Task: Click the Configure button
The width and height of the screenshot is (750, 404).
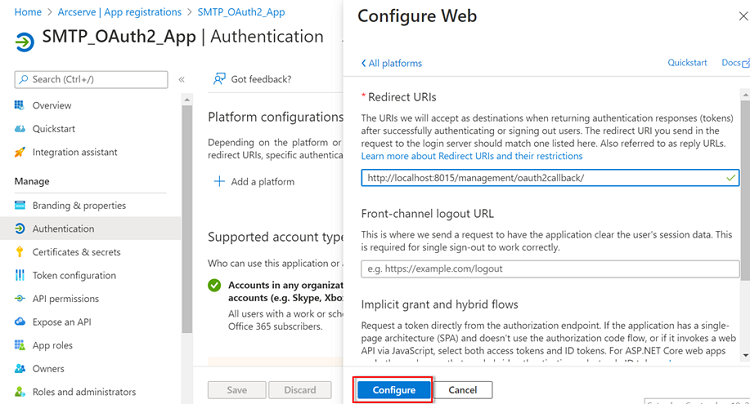Action: click(x=394, y=390)
